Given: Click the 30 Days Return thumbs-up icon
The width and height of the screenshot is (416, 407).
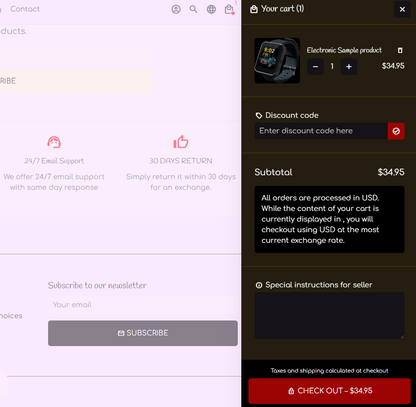Looking at the screenshot, I should pyautogui.click(x=181, y=142).
